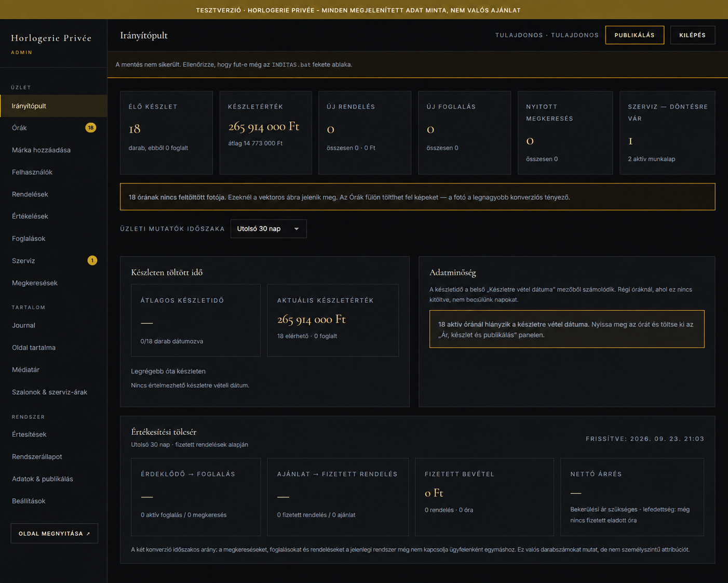
Task: Click the Fizetett bevétel tile
Action: pos(484,497)
